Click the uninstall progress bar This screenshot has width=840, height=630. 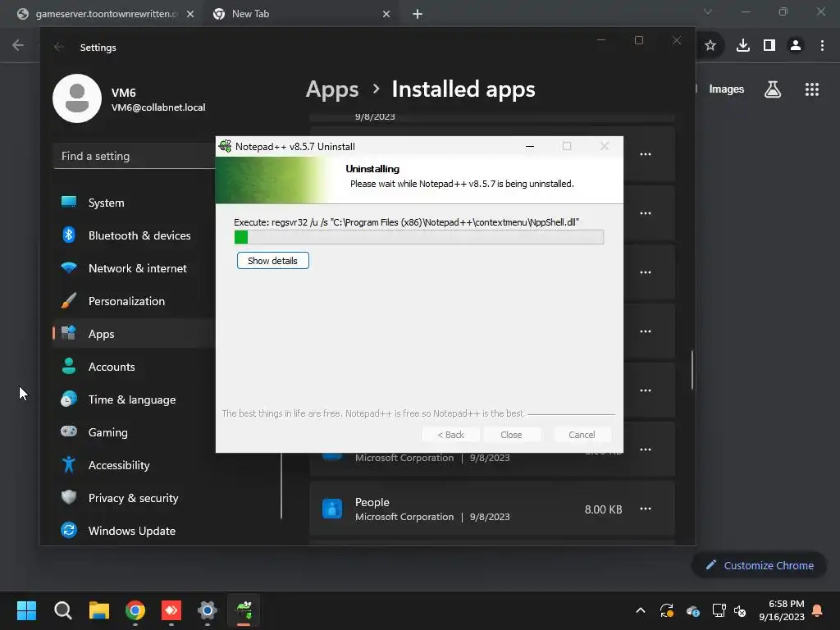coord(419,237)
